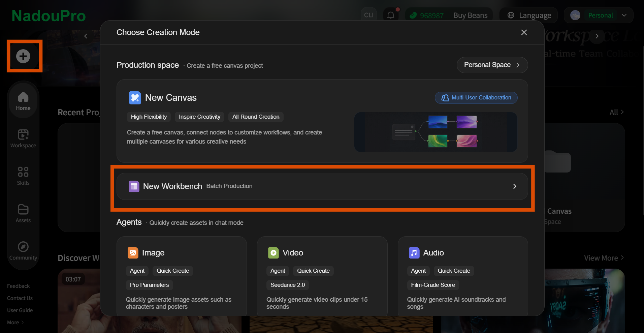Click the notification bell icon

391,15
